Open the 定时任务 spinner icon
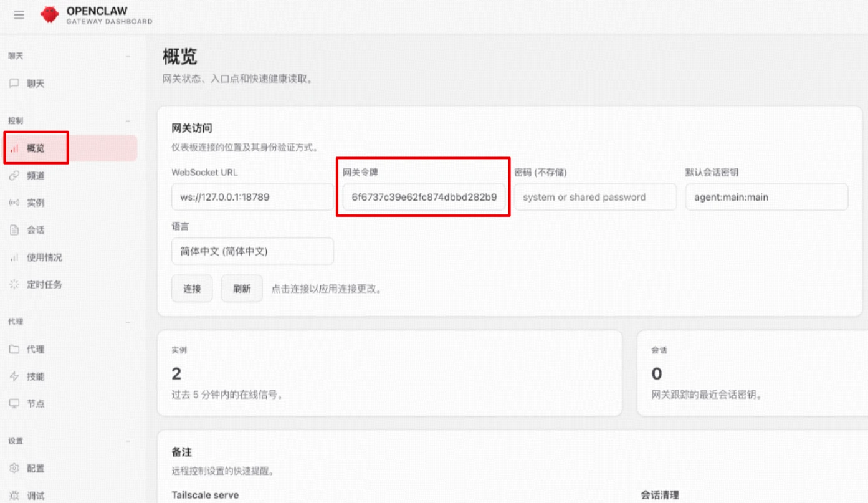Screen dimensions: 868x503 pyautogui.click(x=14, y=284)
